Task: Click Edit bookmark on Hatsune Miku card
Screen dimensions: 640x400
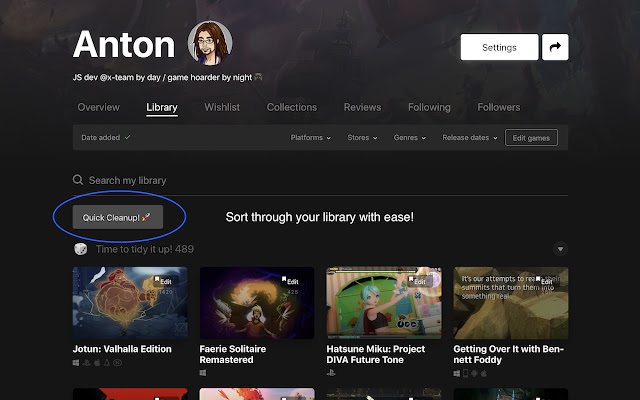Action: click(417, 282)
